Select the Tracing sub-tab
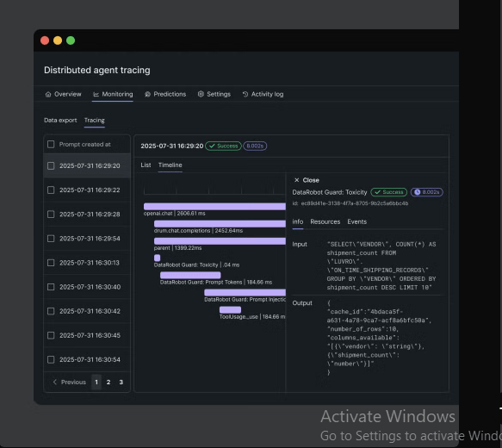502x448 pixels. click(95, 121)
